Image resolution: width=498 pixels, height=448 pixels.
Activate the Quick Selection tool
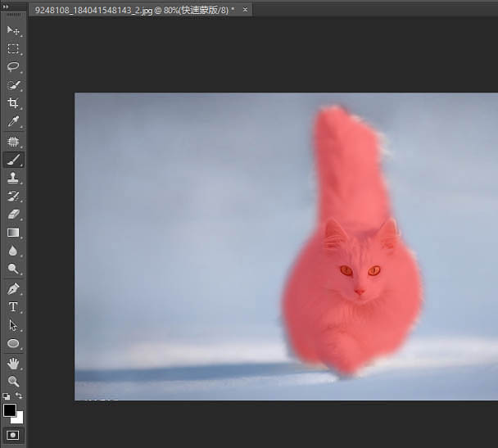pos(13,85)
